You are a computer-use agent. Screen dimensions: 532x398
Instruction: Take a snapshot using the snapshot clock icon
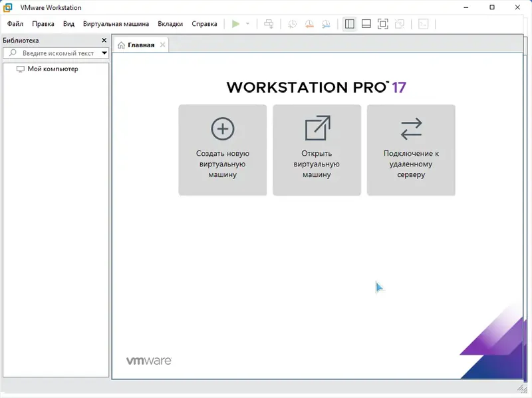[x=293, y=24]
